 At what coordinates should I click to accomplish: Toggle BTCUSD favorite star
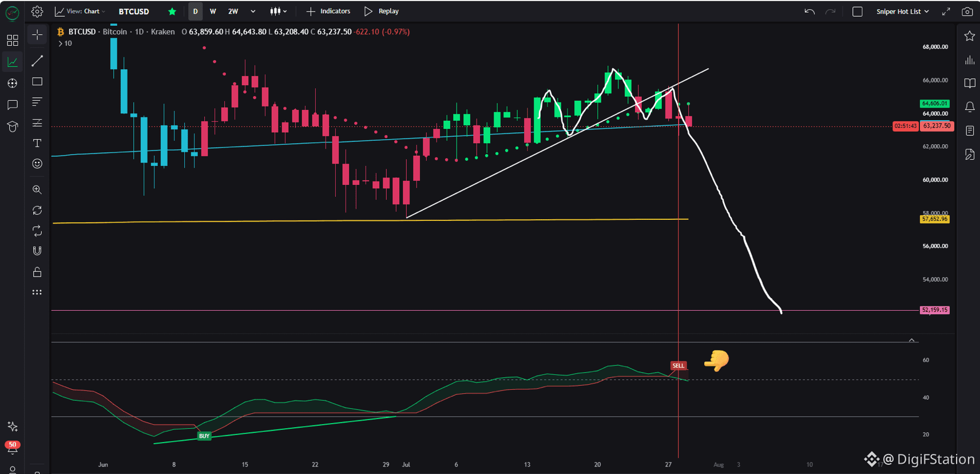tap(172, 11)
